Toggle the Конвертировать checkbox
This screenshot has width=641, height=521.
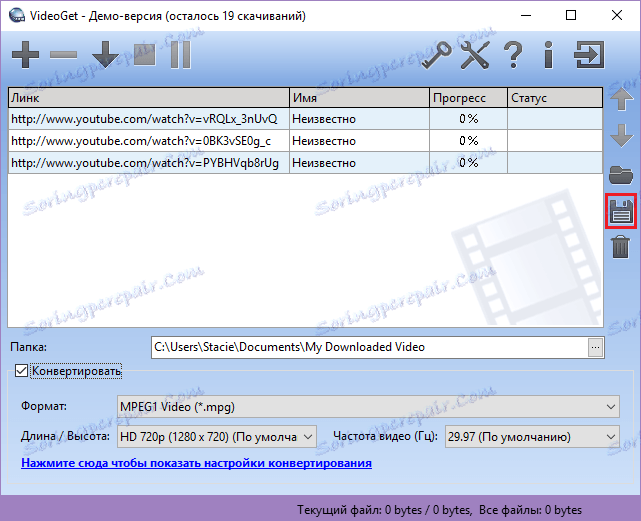tap(21, 371)
